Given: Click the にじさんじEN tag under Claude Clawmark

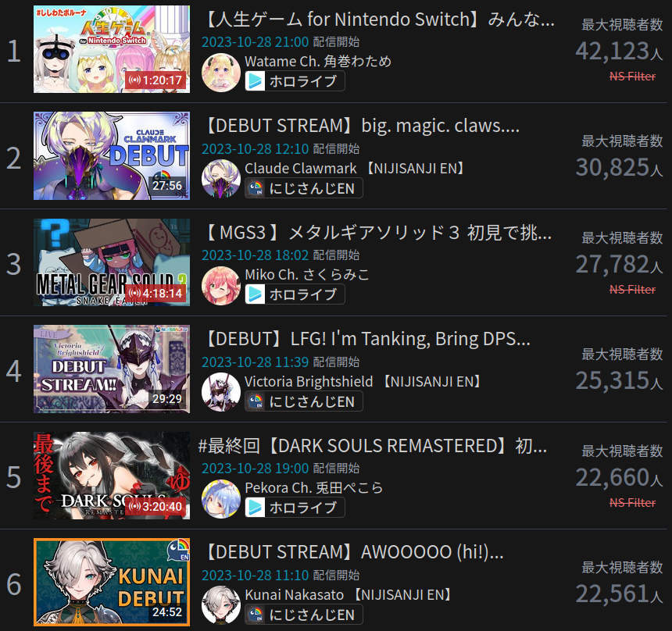Looking at the screenshot, I should point(304,188).
